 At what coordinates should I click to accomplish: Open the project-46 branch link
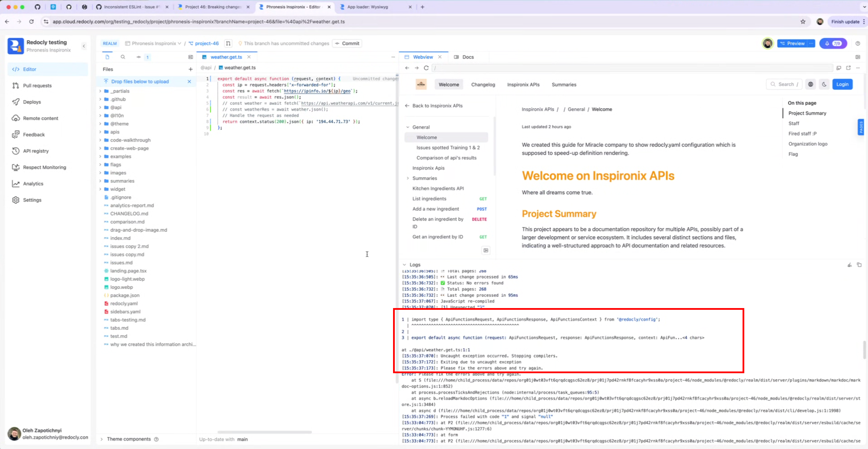pyautogui.click(x=204, y=43)
